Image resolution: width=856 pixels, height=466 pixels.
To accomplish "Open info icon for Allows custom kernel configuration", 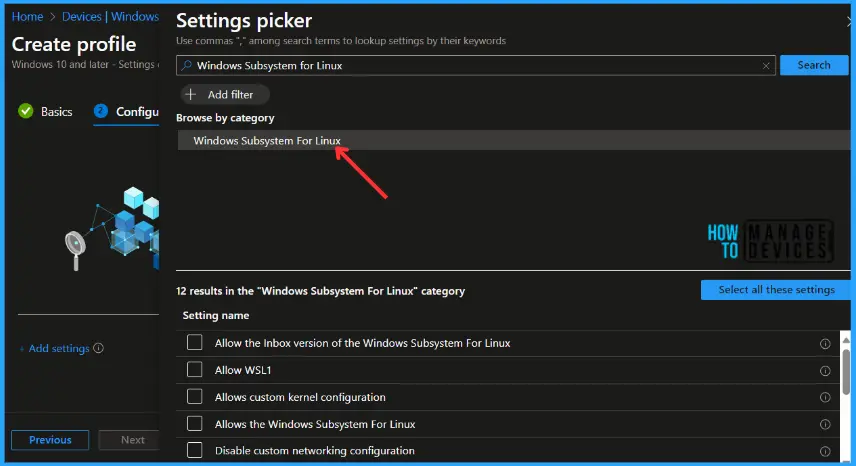I will click(825, 397).
